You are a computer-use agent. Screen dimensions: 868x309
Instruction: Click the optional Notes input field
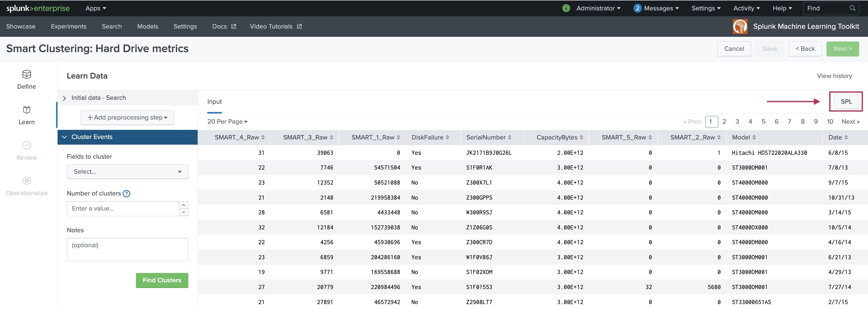[127, 244]
